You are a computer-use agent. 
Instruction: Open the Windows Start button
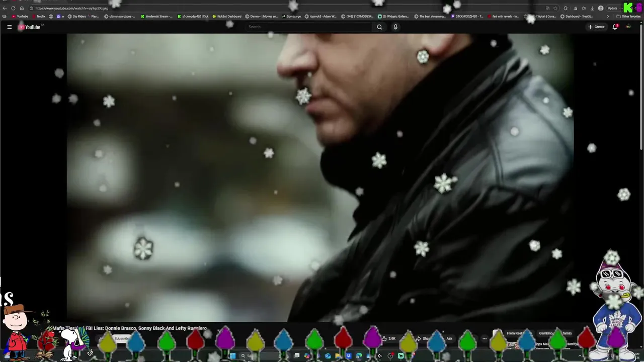click(232, 355)
